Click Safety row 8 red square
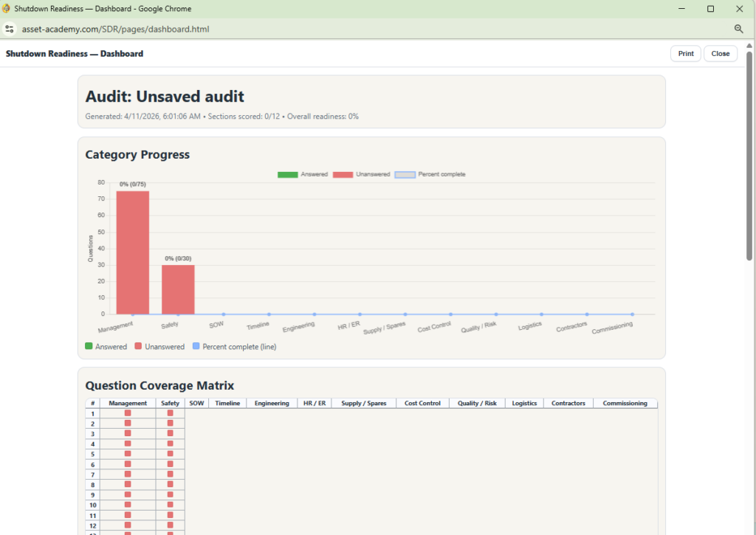The image size is (756, 535). [x=170, y=484]
